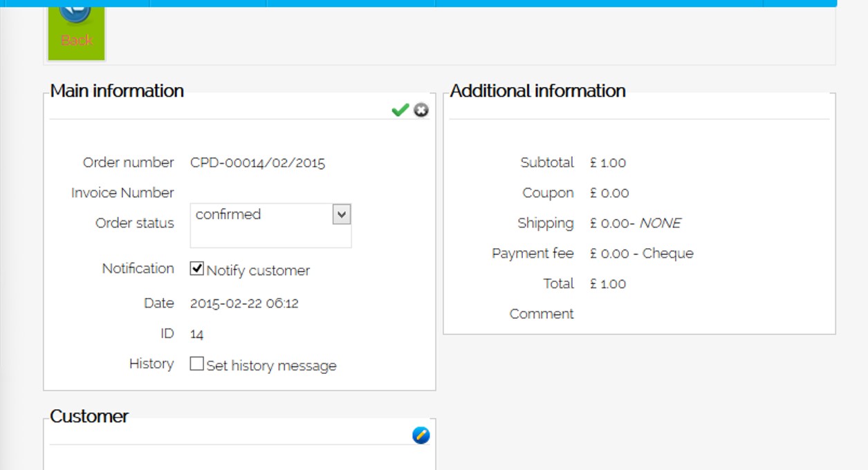The height and width of the screenshot is (470, 868).
Task: Click the Main information heading
Action: [x=117, y=91]
